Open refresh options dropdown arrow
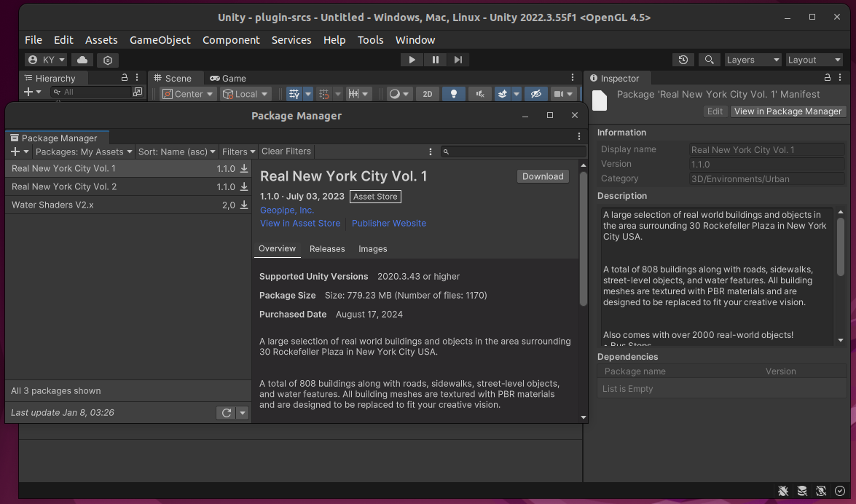The height and width of the screenshot is (504, 856). (x=243, y=413)
